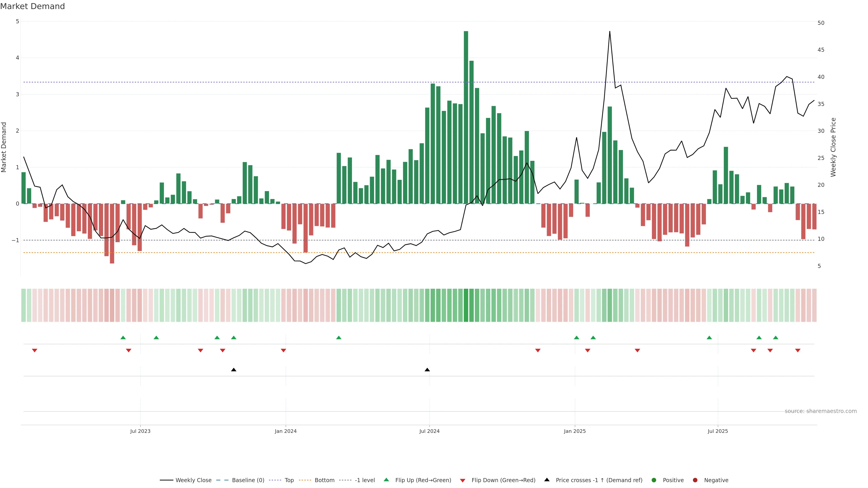868x488 pixels.
Task: Click the source sharemaestro.com text
Action: 821,411
